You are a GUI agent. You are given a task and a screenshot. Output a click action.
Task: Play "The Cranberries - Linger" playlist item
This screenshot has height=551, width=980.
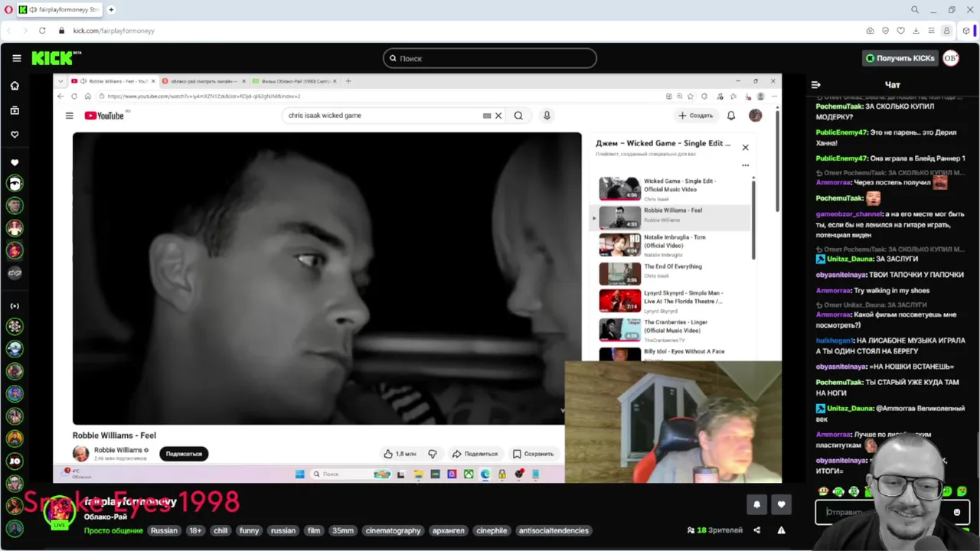click(670, 329)
